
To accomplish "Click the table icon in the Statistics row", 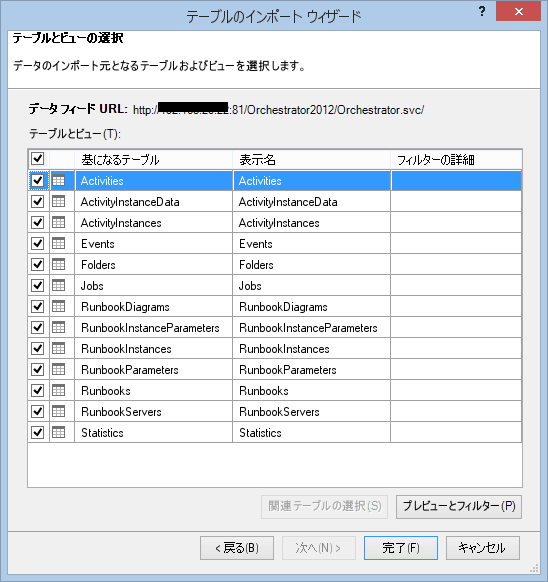I will (x=58, y=432).
